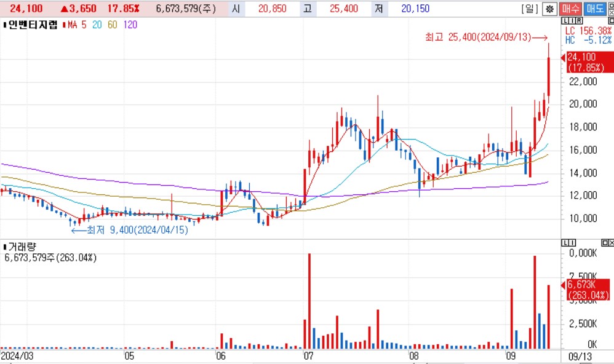Click the 시 open-price label
This screenshot has height=364, width=614.
tap(236, 9)
